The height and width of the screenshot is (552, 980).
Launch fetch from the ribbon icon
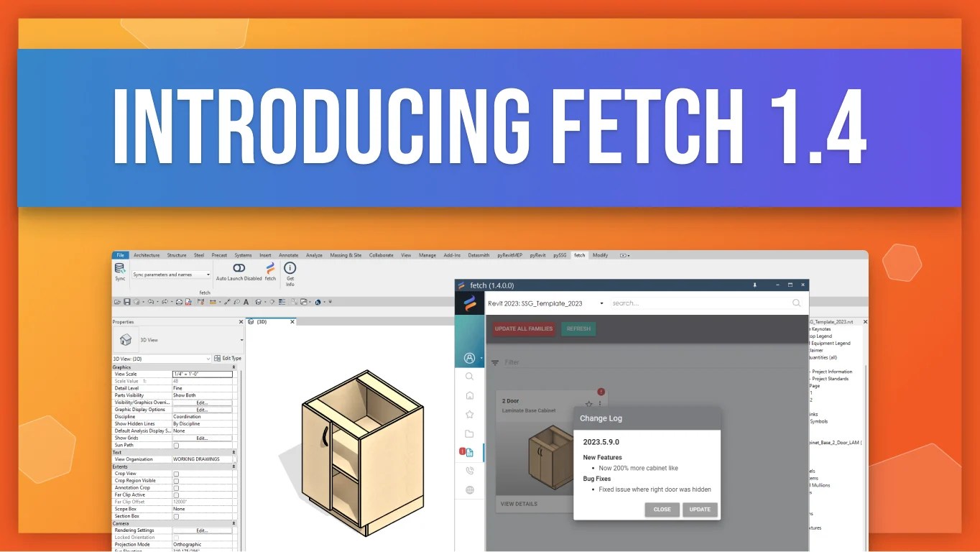(270, 268)
